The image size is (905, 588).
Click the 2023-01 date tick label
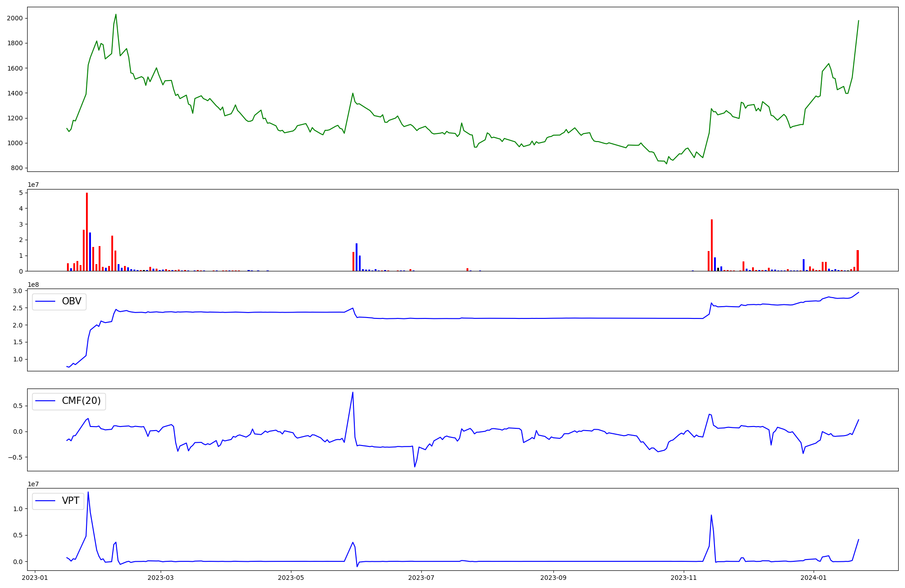(x=35, y=578)
